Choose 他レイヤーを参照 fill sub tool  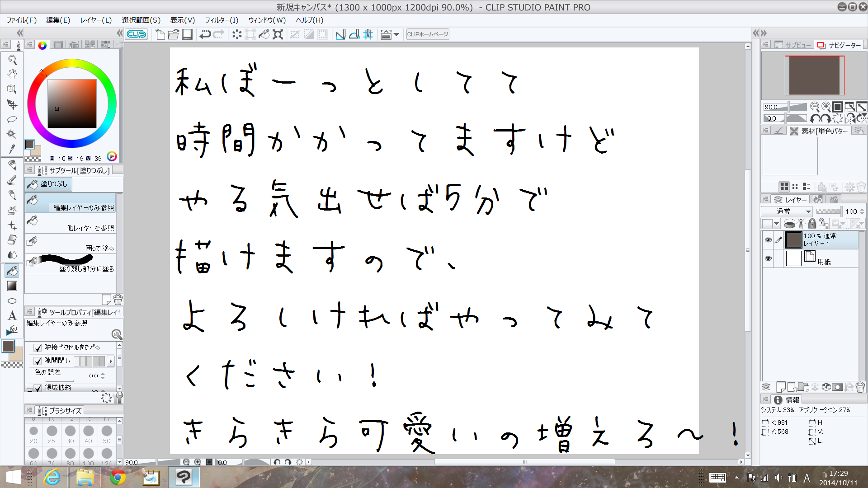(x=71, y=224)
